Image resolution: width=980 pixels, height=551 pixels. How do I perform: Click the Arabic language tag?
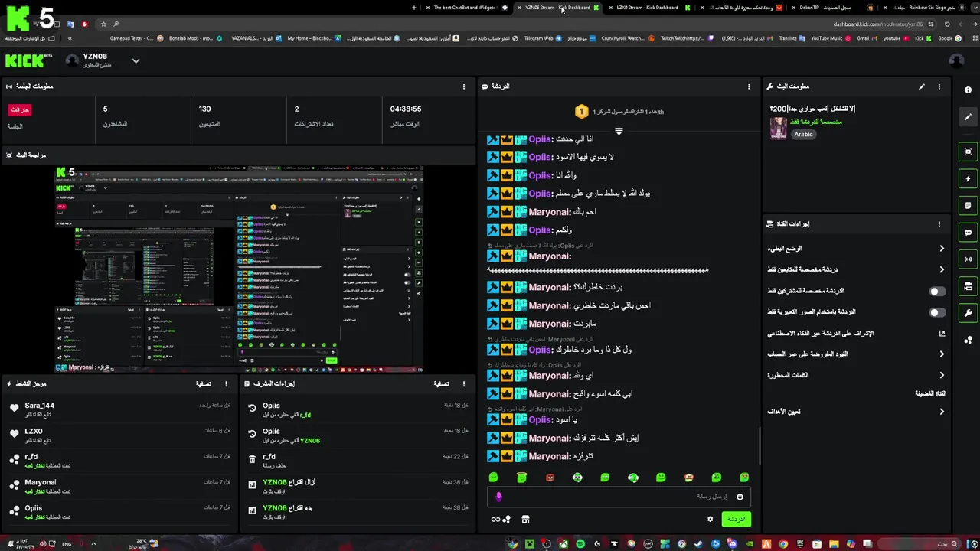pyautogui.click(x=803, y=134)
